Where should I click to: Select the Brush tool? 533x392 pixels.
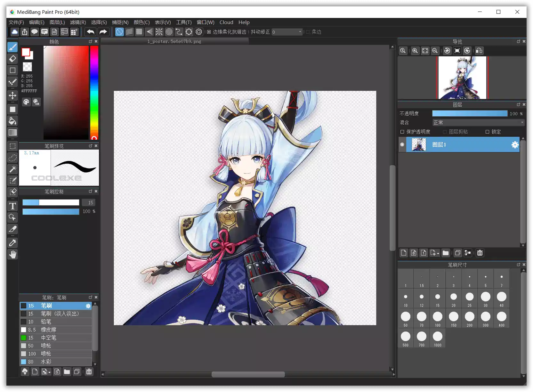pyautogui.click(x=12, y=47)
